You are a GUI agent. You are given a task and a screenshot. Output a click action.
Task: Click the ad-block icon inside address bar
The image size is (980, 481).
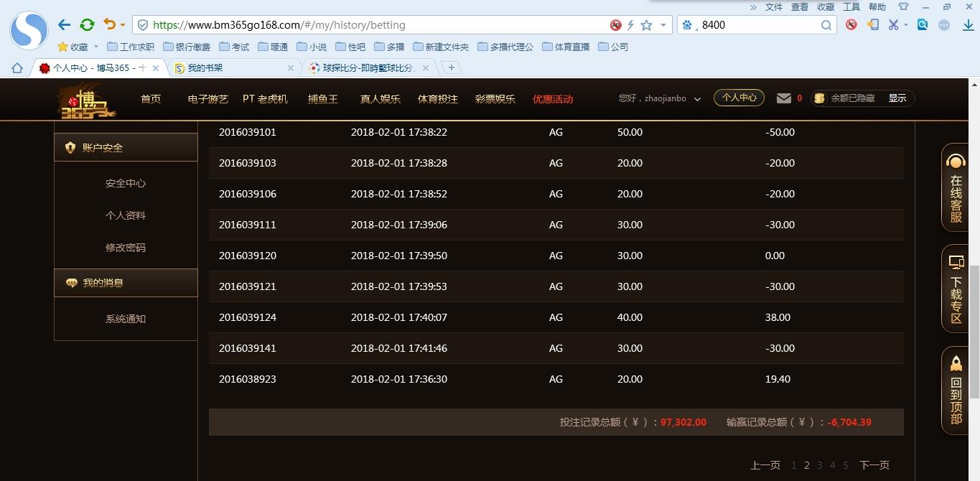(615, 25)
